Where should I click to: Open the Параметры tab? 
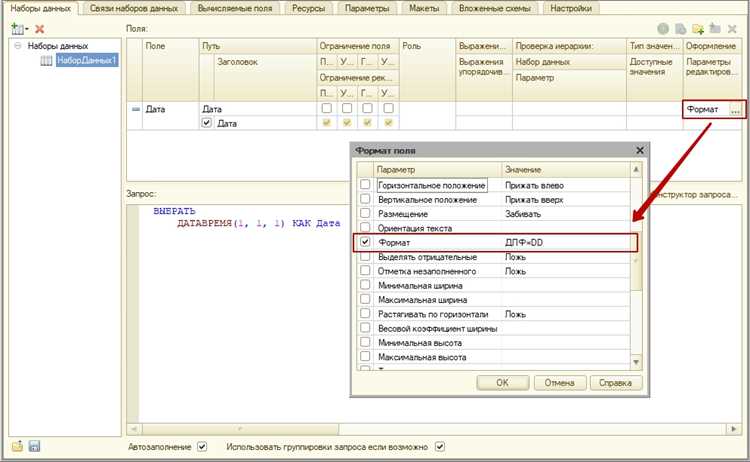tap(366, 8)
